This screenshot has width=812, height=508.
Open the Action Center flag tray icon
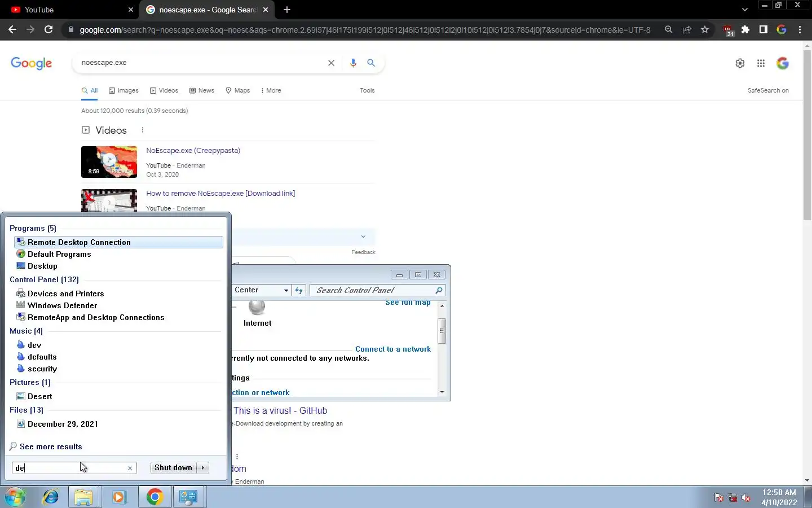coord(719,498)
